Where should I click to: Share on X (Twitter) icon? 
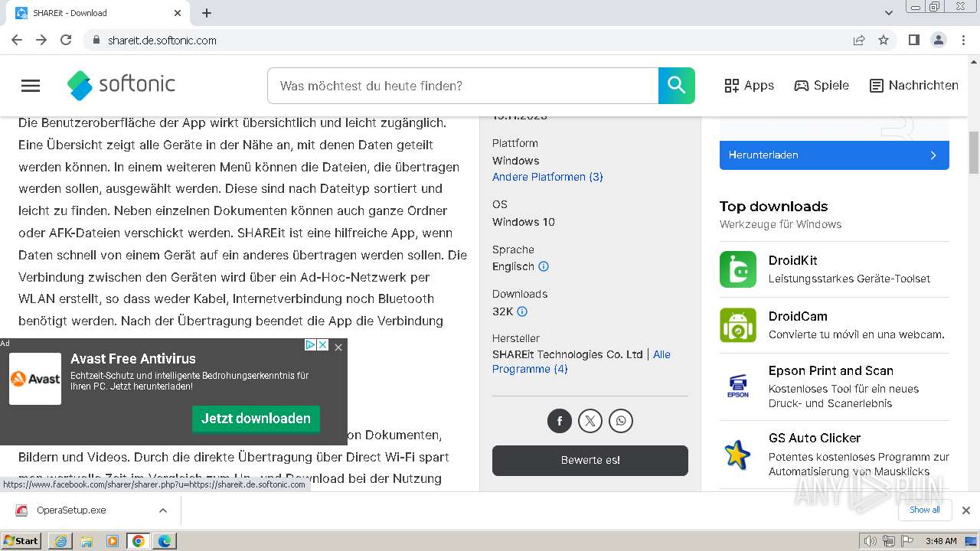coord(590,421)
